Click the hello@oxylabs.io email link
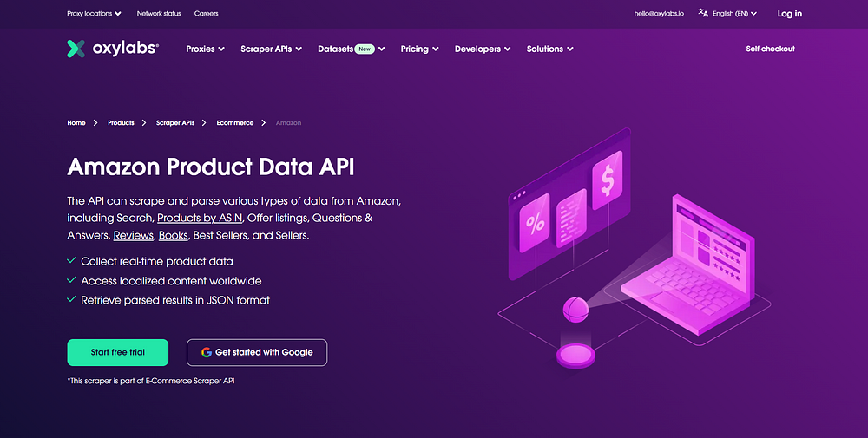Image resolution: width=868 pixels, height=438 pixels. point(659,13)
